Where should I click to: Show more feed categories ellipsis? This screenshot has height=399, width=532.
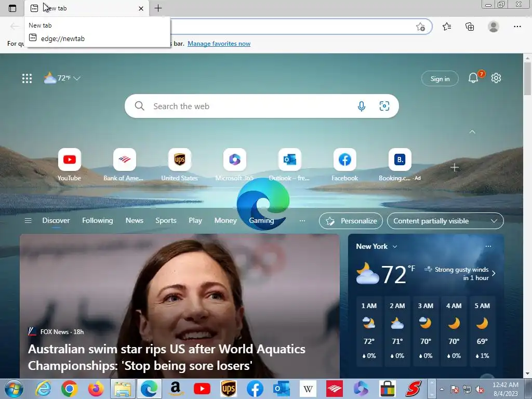[302, 221]
